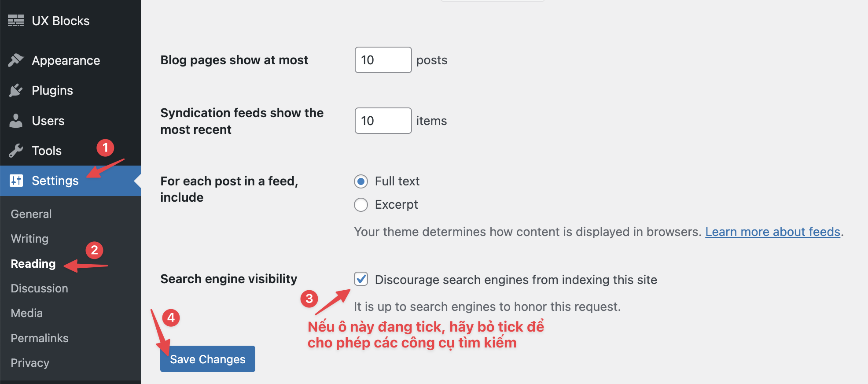
Task: Click the Blog pages show at most field
Action: (x=383, y=60)
